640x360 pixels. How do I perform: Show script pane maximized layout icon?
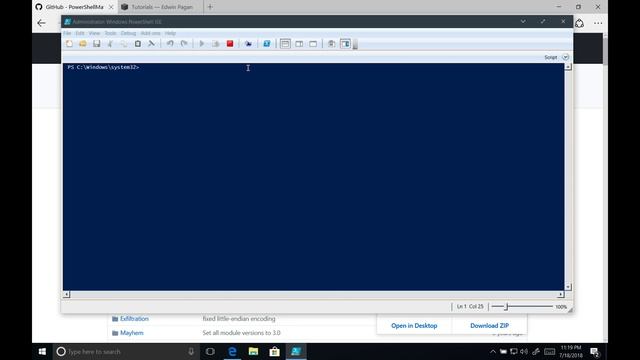pyautogui.click(x=313, y=44)
